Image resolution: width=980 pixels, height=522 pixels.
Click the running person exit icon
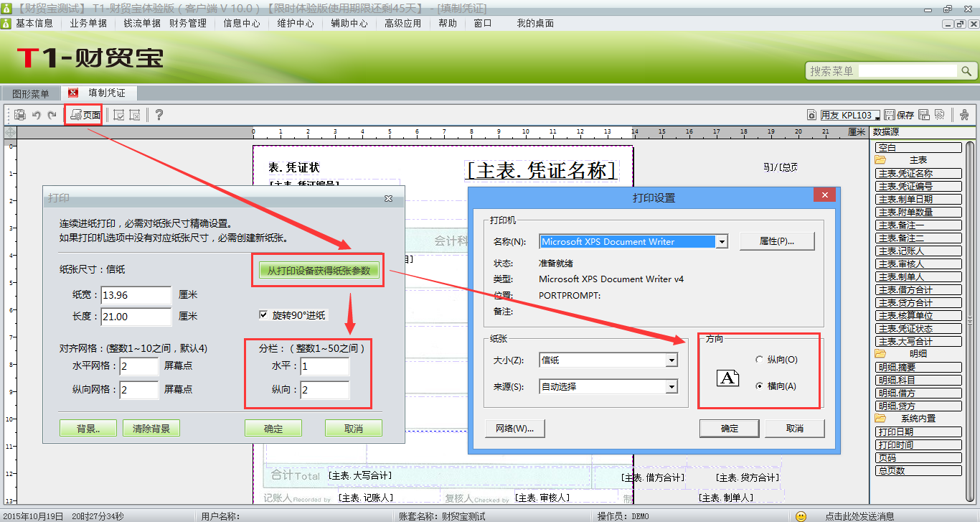963,115
